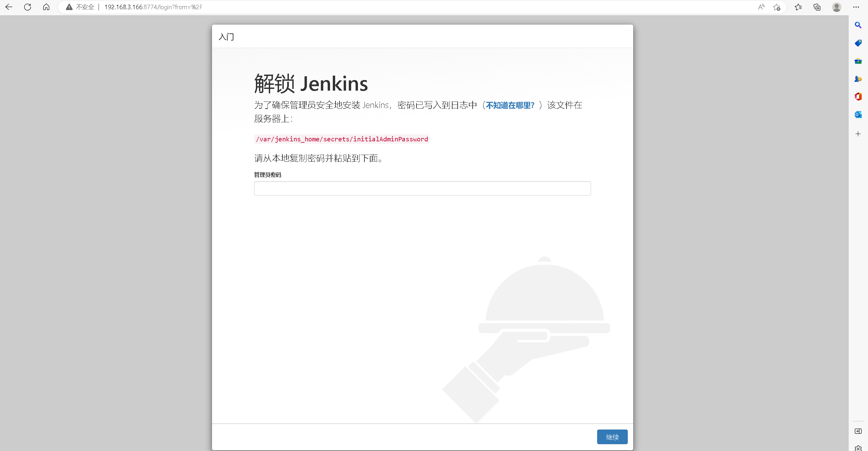Click the not secure warning icon
Screen dimensions: 868x451
(x=69, y=7)
